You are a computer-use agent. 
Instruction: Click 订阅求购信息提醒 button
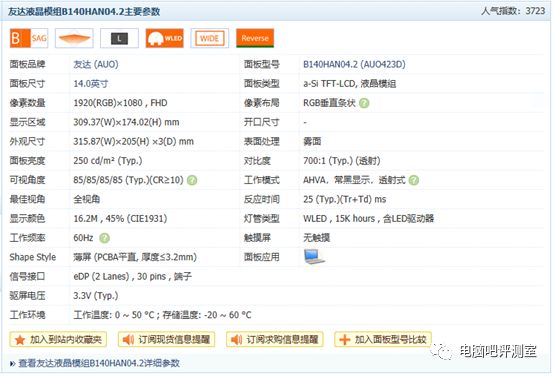pyautogui.click(x=275, y=340)
